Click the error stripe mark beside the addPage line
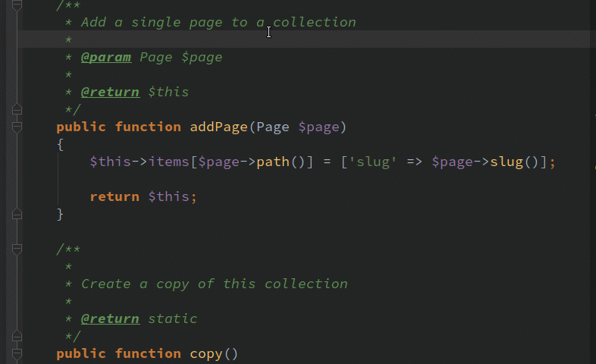 (x=594, y=114)
